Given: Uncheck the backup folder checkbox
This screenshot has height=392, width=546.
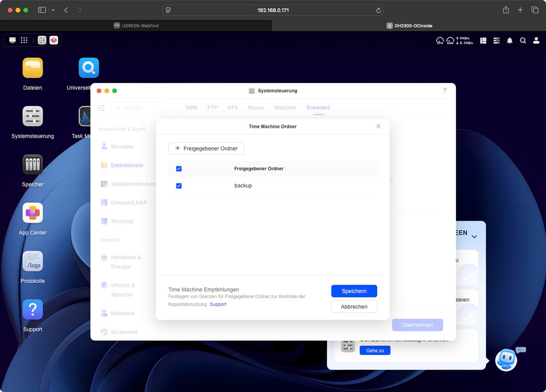Looking at the screenshot, I should tap(179, 186).
